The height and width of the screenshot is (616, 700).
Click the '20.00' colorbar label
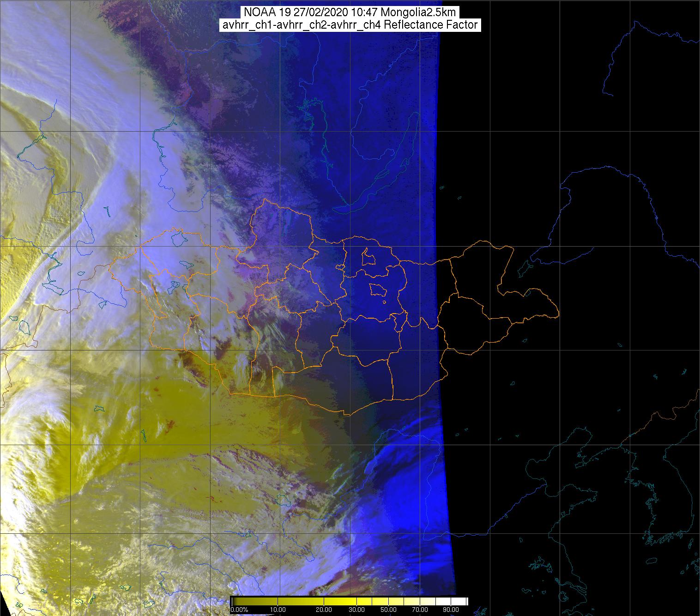[324, 610]
